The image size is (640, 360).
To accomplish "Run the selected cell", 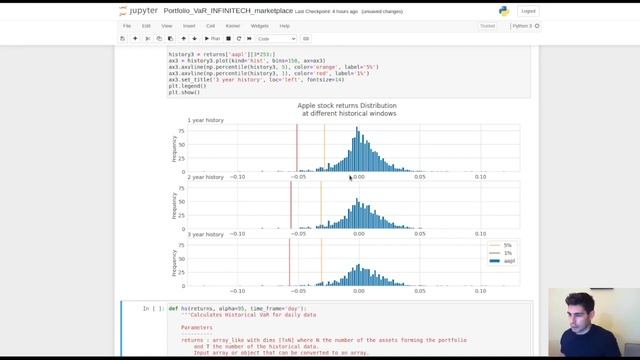I will (212, 38).
